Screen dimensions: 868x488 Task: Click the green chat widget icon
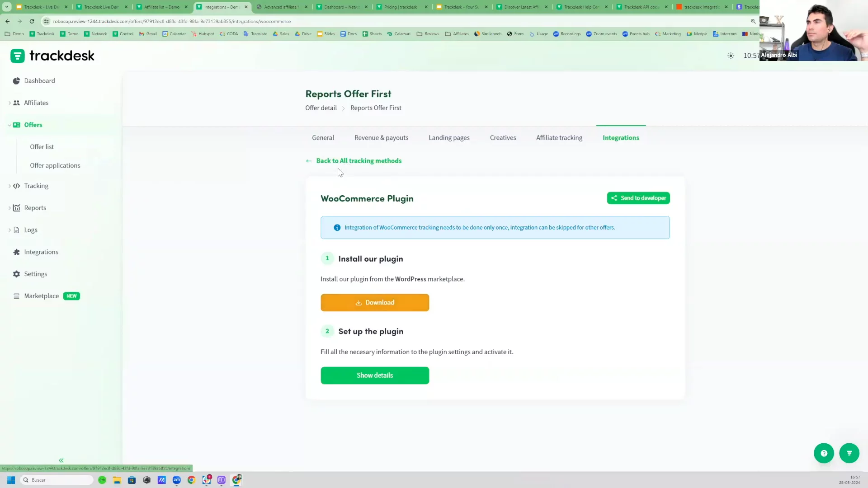click(849, 453)
